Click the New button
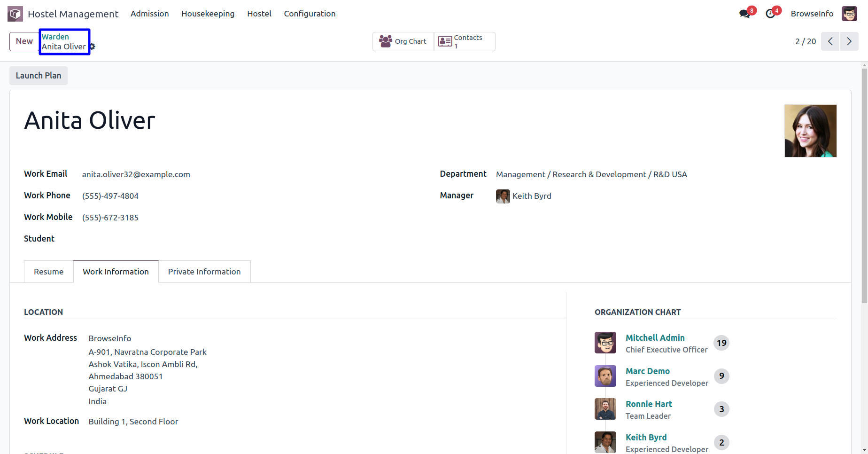Image resolution: width=868 pixels, height=454 pixels. pos(24,41)
